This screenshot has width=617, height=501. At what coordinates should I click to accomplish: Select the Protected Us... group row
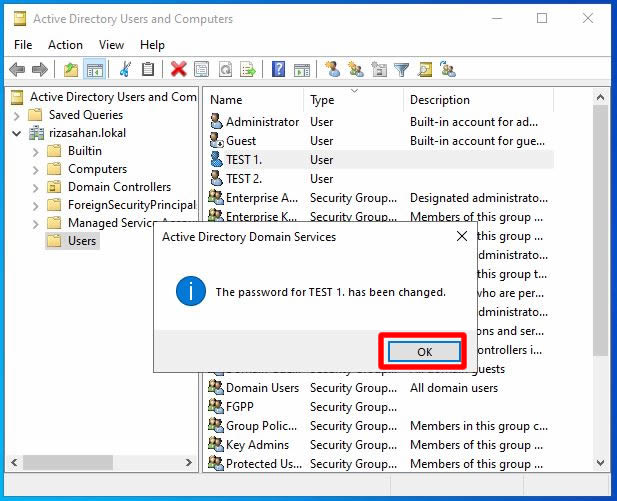(x=380, y=464)
